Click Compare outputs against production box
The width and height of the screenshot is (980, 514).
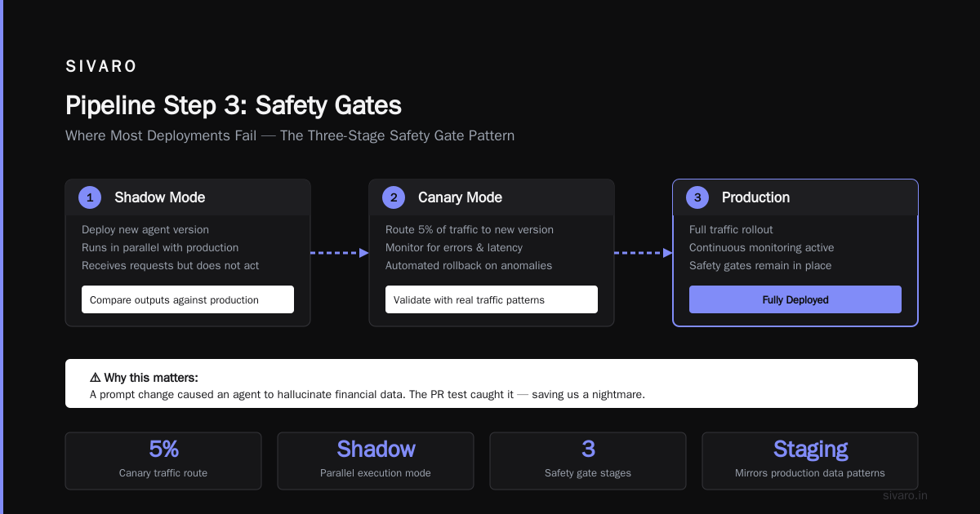[188, 299]
